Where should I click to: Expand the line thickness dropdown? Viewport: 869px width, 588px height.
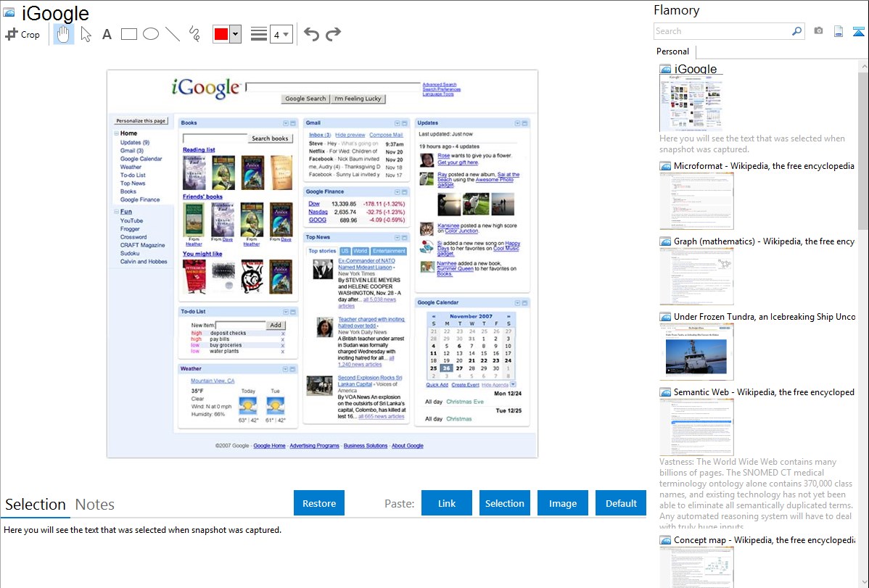(x=286, y=34)
